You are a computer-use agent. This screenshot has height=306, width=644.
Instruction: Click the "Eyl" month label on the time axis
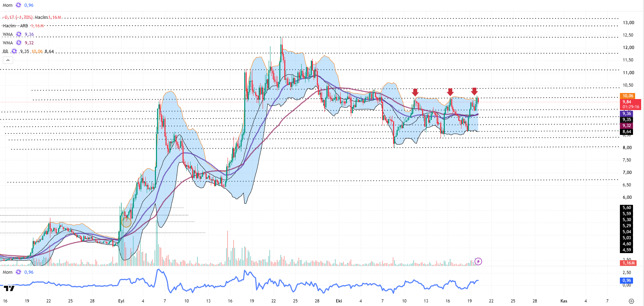tap(121, 301)
